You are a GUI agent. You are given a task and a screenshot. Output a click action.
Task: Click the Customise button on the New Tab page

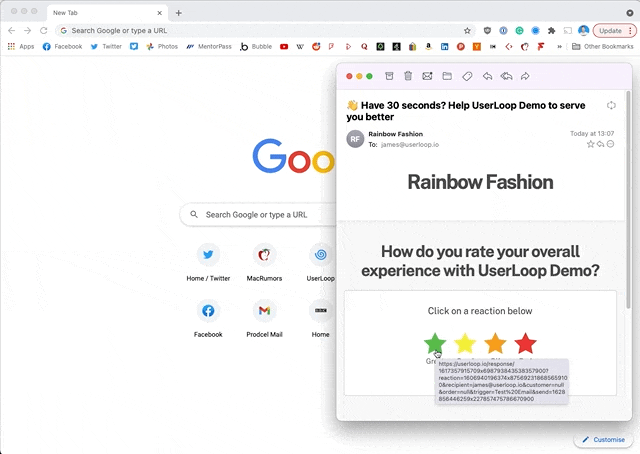point(603,440)
